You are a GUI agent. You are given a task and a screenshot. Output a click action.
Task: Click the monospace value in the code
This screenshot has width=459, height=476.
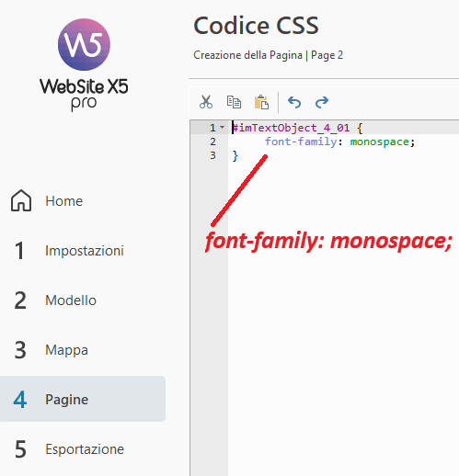pyautogui.click(x=379, y=142)
